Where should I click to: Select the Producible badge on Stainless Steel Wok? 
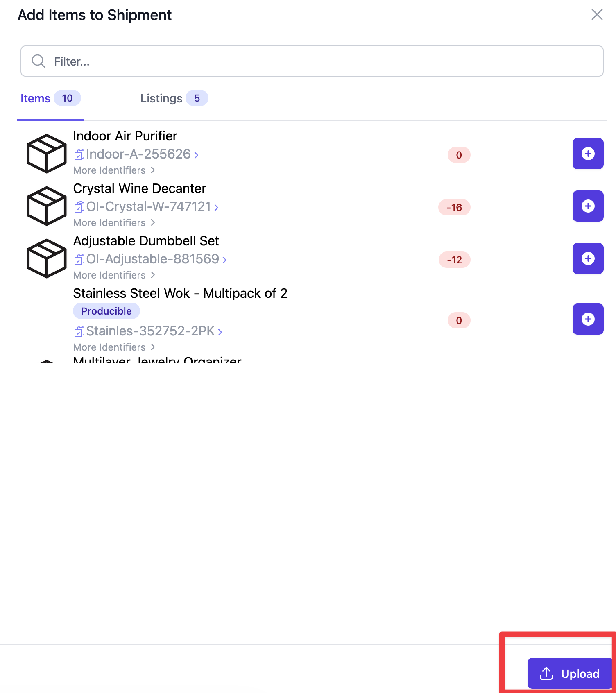(x=106, y=310)
